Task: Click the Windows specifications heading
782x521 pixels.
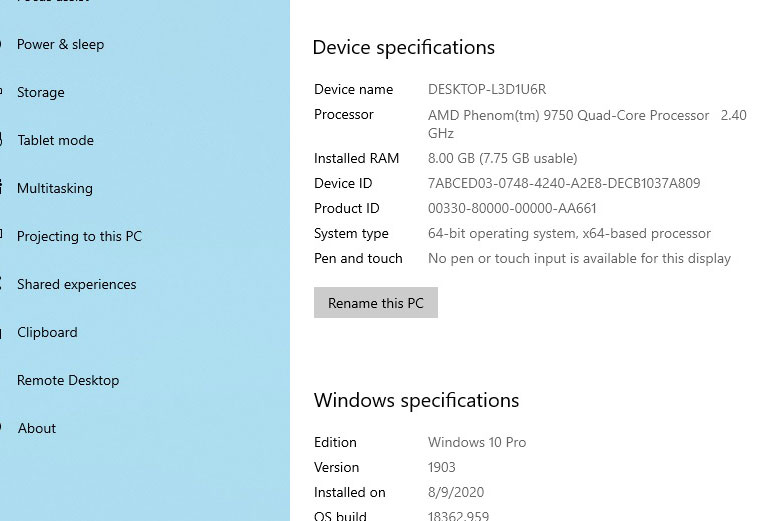Action: pos(416,400)
